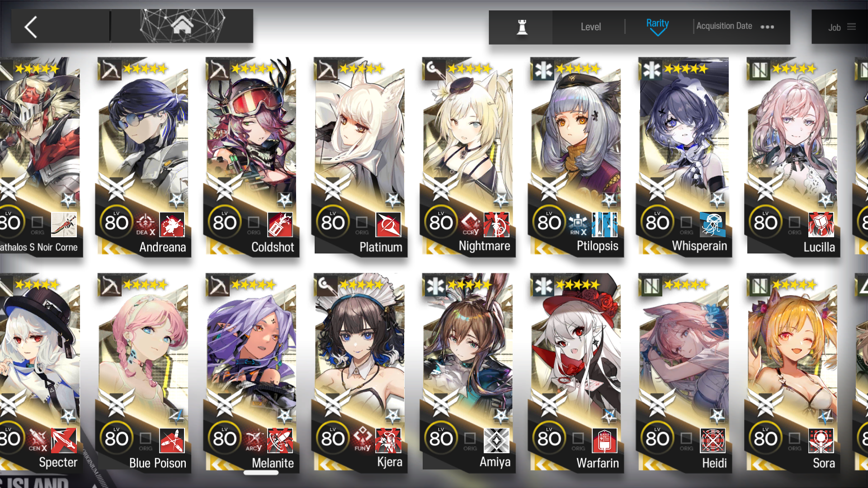
Task: Open Lucilla's operator name label
Action: pos(819,247)
